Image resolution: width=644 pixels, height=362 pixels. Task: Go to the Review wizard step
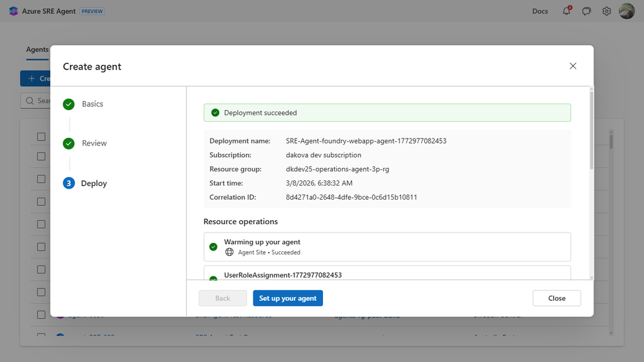(94, 143)
